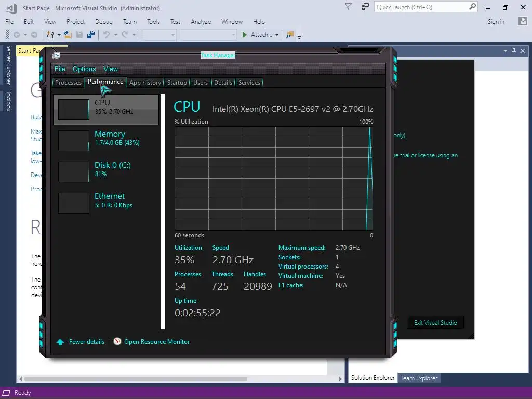Select the Performance tab
532x399 pixels.
pyautogui.click(x=105, y=82)
